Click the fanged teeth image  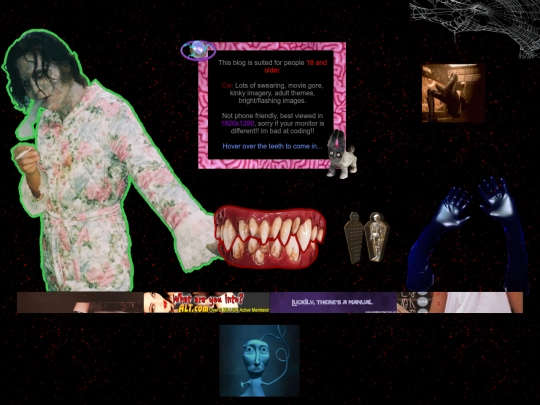pyautogui.click(x=270, y=236)
